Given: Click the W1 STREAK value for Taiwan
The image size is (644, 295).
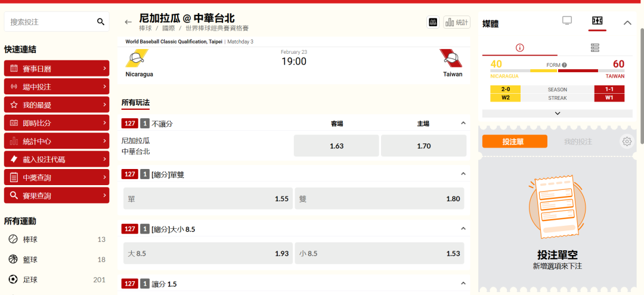Looking at the screenshot, I should click(609, 98).
